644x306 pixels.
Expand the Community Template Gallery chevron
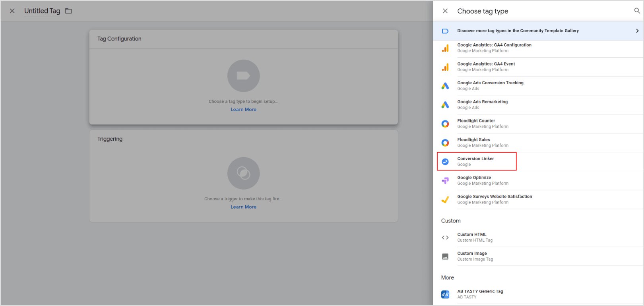pos(637,31)
